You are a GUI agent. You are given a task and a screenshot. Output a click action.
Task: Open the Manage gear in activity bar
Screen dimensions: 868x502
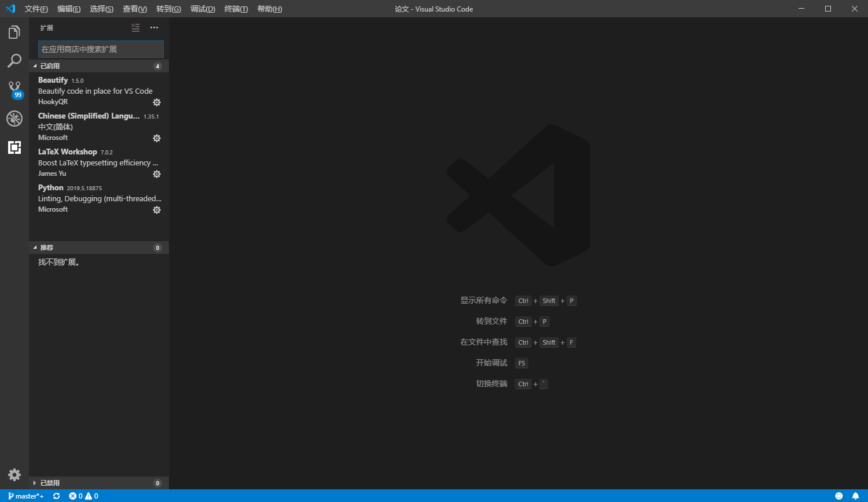click(14, 475)
